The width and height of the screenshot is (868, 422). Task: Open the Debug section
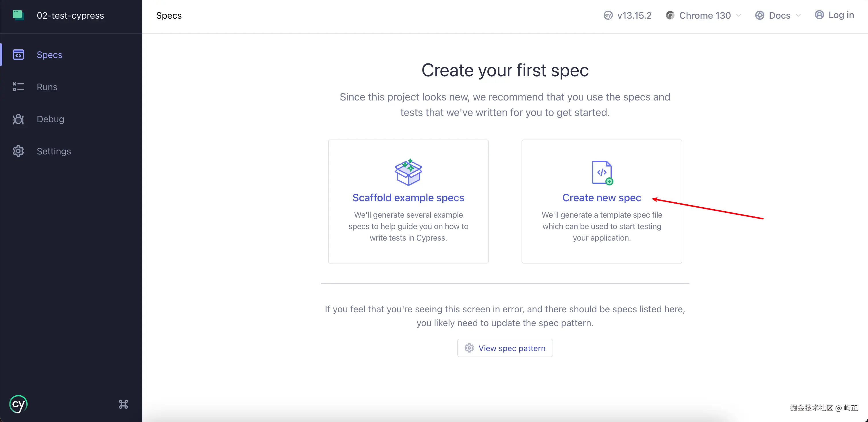[50, 119]
